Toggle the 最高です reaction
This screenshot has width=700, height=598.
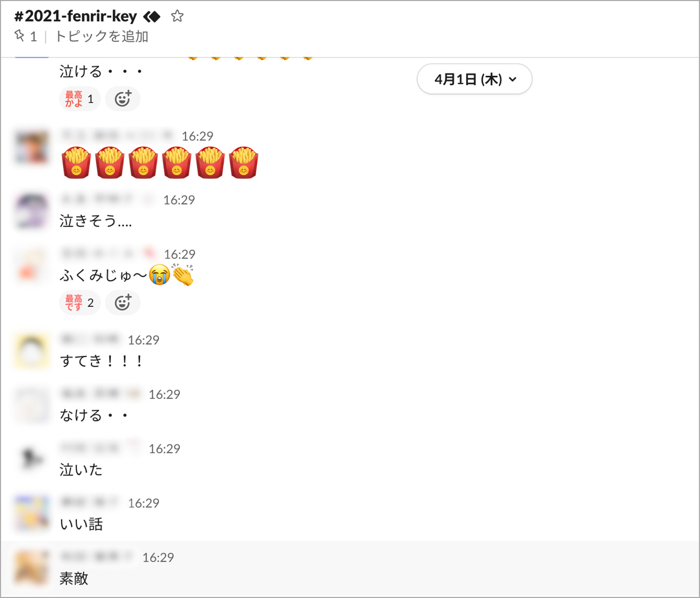(79, 303)
